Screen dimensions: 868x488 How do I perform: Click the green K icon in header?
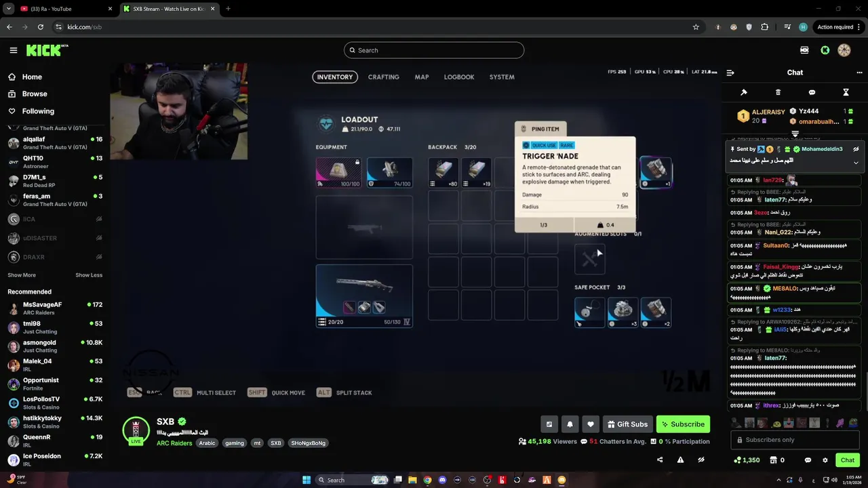[825, 50]
